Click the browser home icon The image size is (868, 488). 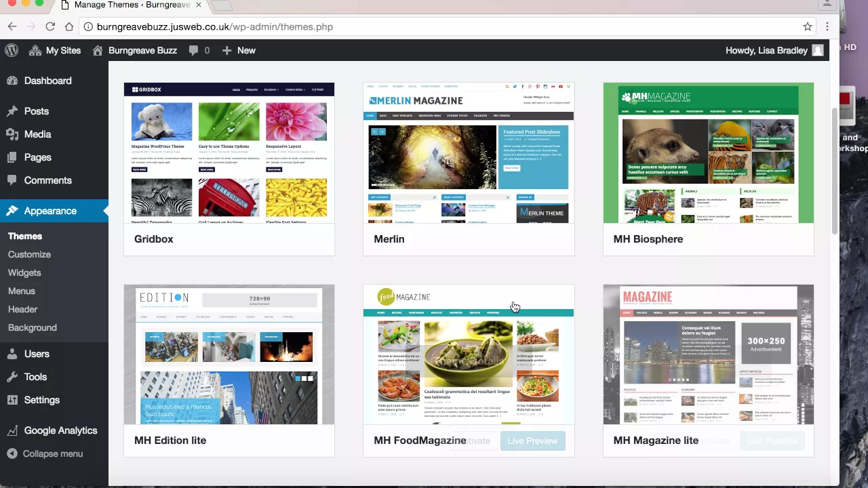click(69, 26)
